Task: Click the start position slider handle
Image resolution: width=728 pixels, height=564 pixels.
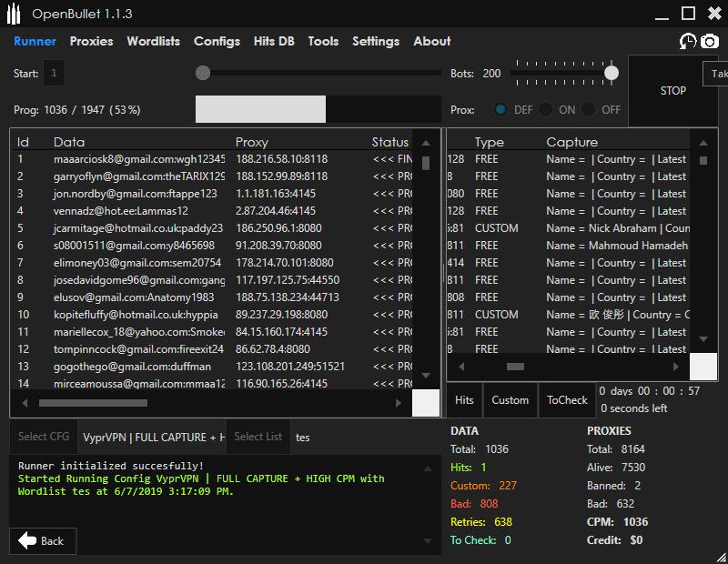Action: [203, 73]
